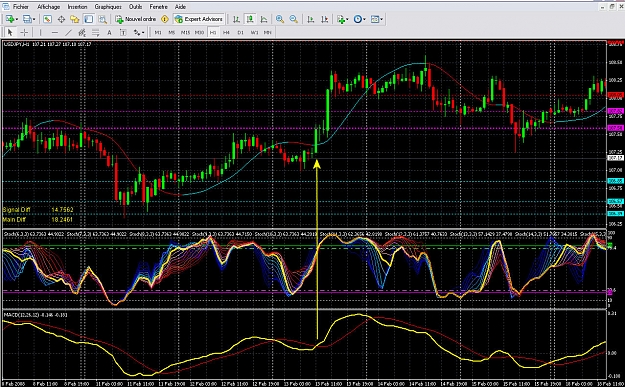Select the vertical line drawing tool

click(x=41, y=32)
